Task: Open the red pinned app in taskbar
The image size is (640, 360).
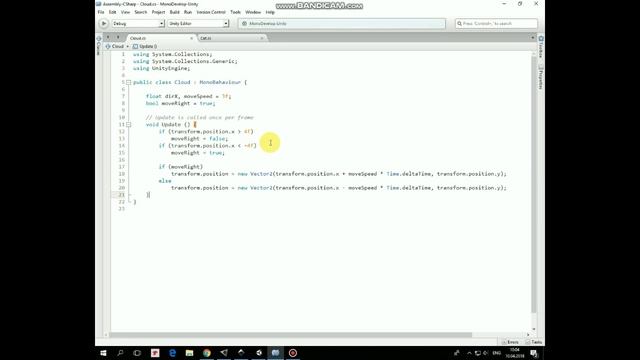Action: coord(155,353)
